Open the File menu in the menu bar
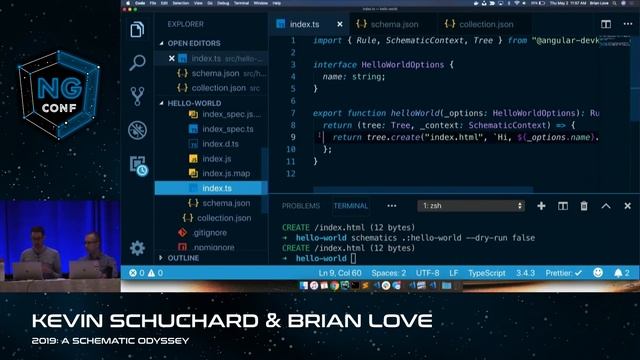This screenshot has height=360, width=640. [x=153, y=3]
